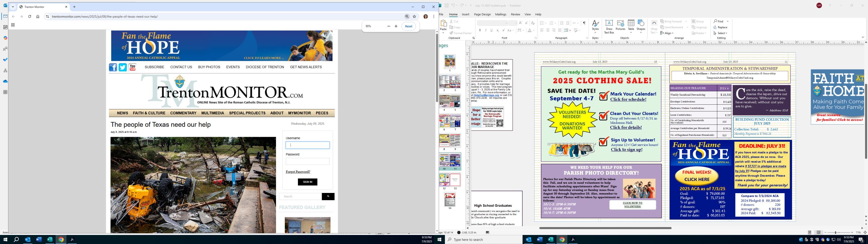Viewport: 868px width, 244px height.
Task: Switch to single page view in Publisher
Action: tap(810, 232)
